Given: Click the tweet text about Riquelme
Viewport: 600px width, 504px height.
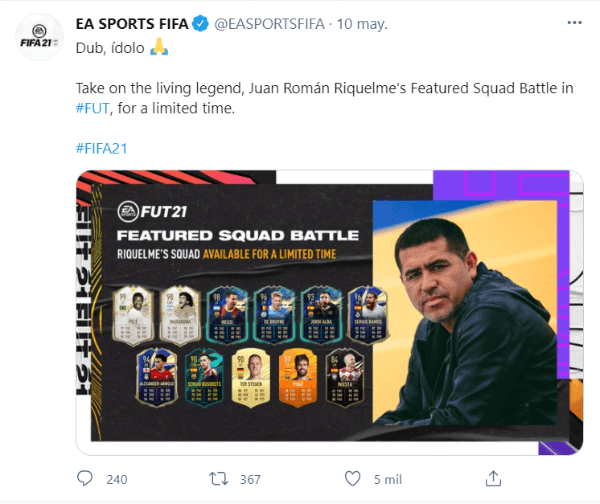Looking at the screenshot, I should [x=324, y=88].
